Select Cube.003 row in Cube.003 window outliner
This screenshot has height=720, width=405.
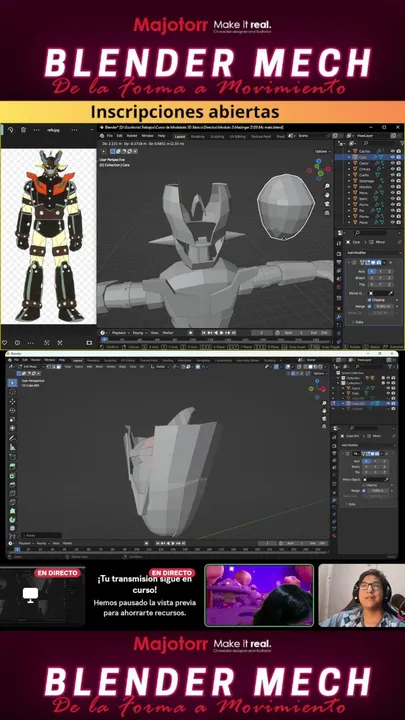pos(364,404)
